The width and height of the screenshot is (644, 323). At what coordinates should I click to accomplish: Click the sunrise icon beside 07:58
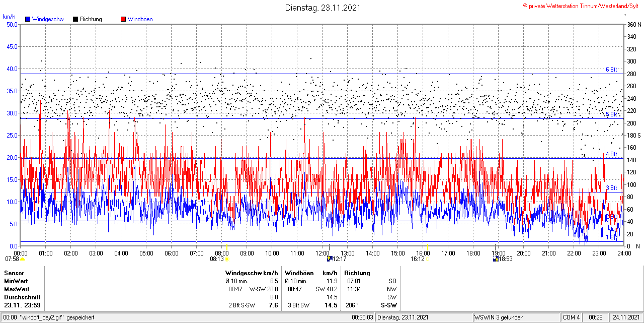coord(23,259)
